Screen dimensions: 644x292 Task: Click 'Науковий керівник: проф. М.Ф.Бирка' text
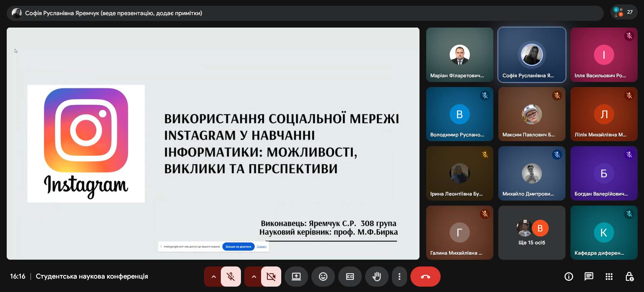(329, 232)
